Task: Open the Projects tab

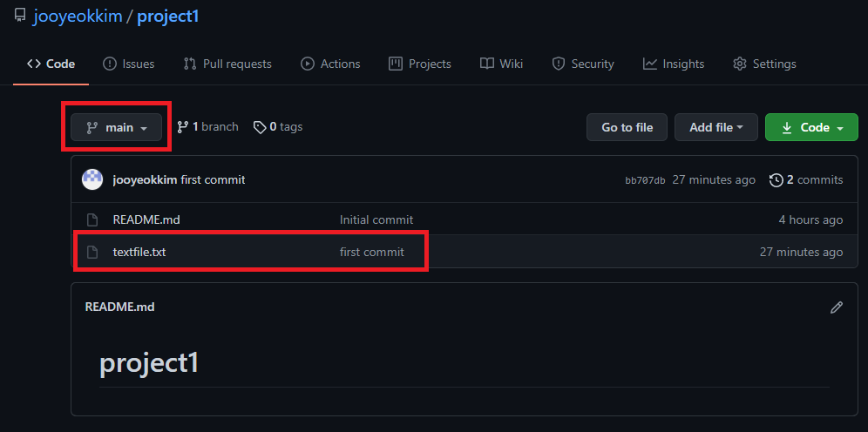Action: [420, 64]
